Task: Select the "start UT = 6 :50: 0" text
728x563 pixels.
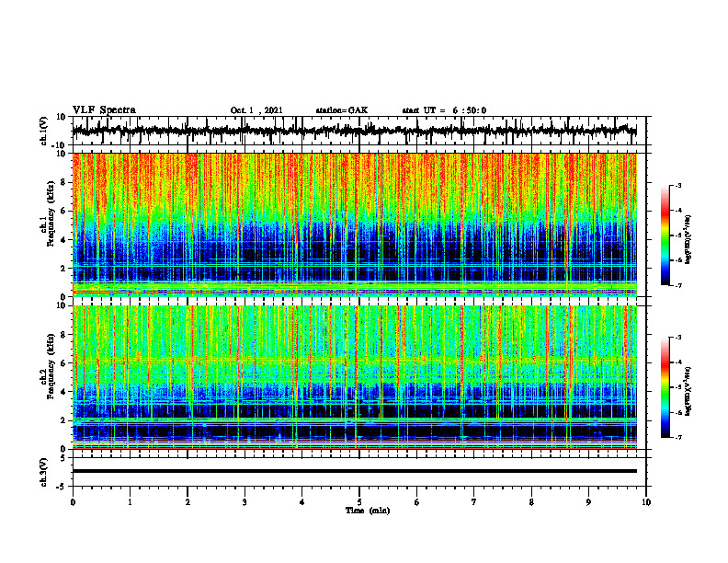Action: (x=444, y=110)
